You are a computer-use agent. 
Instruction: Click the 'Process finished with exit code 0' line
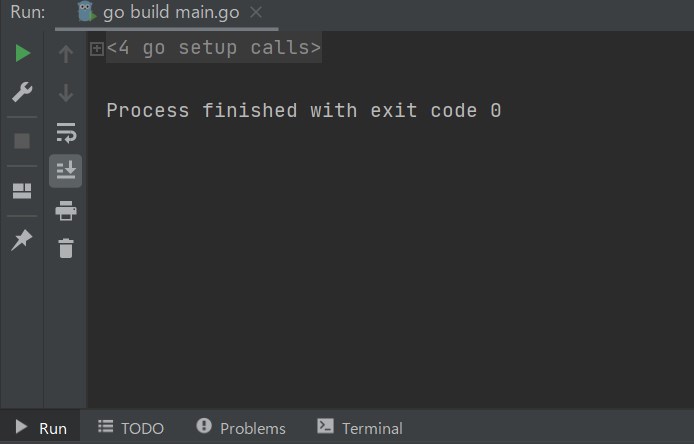(304, 111)
